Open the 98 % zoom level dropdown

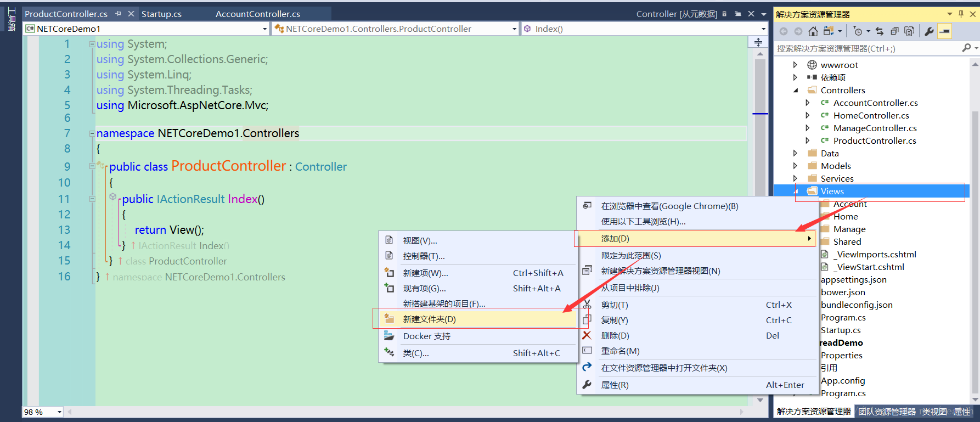(x=59, y=412)
